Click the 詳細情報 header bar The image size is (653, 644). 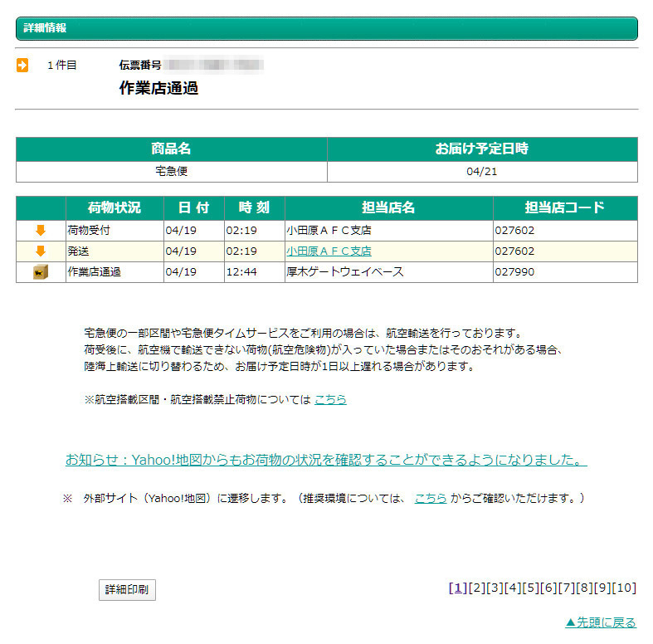(327, 28)
